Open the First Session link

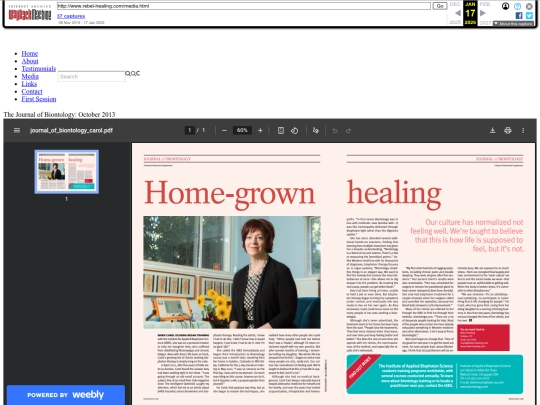39,99
